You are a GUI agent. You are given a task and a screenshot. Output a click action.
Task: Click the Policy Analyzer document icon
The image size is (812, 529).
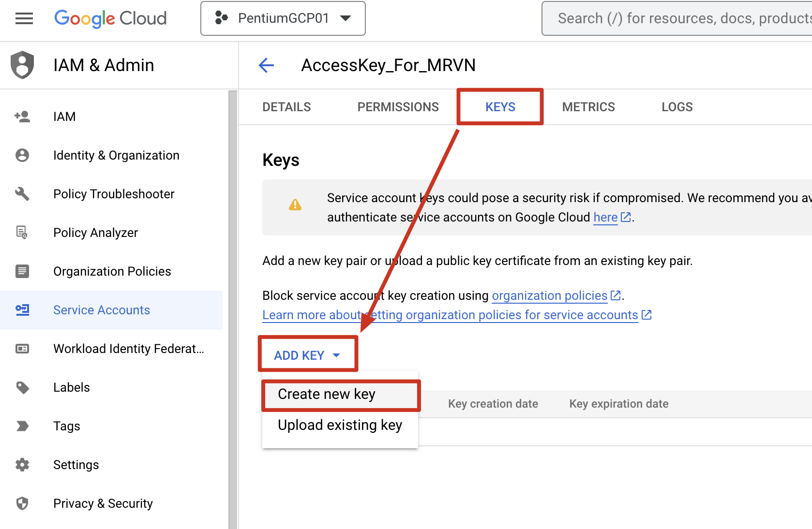pos(22,233)
